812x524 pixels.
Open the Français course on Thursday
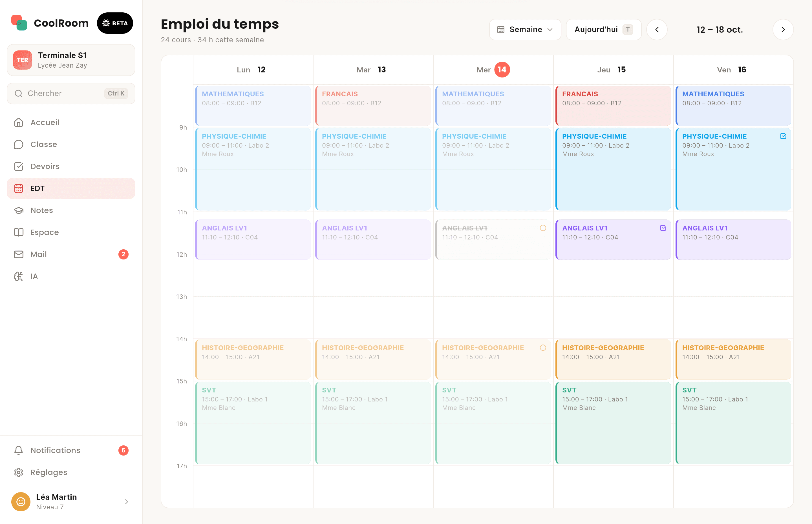point(613,105)
